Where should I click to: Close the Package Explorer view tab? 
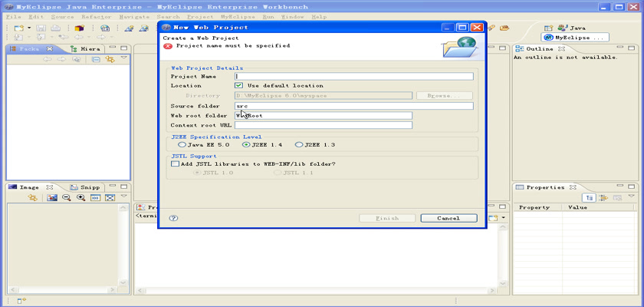pos(50,48)
